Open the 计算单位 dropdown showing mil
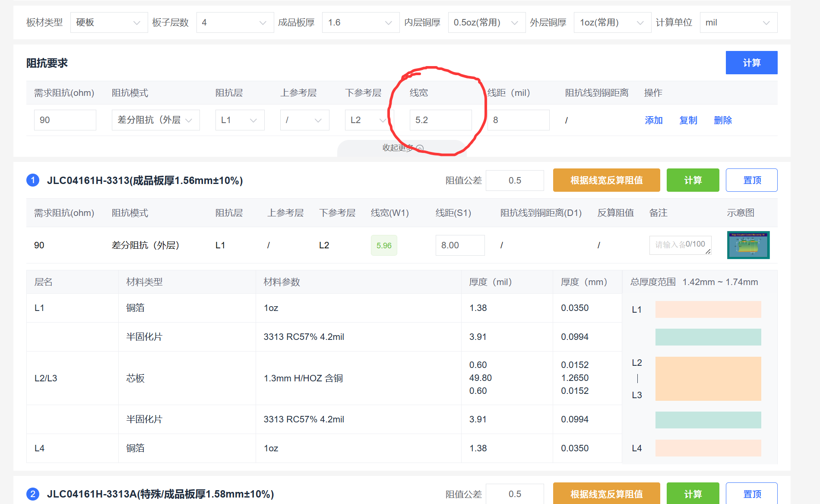The image size is (820, 504). (738, 22)
